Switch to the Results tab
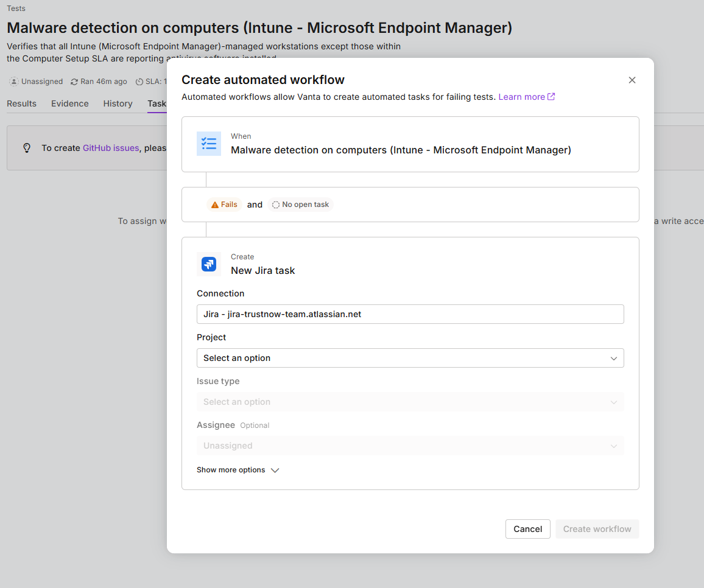 click(x=22, y=103)
